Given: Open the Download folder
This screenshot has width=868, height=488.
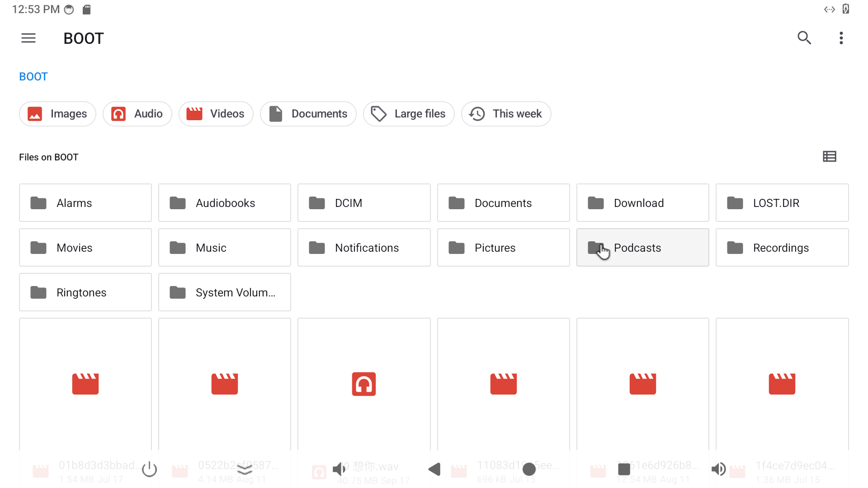Looking at the screenshot, I should pos(642,203).
